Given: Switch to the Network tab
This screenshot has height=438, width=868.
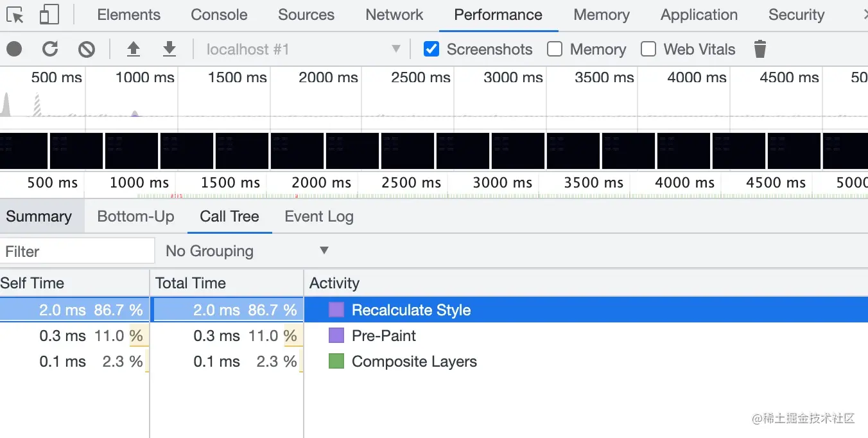Looking at the screenshot, I should pyautogui.click(x=394, y=15).
